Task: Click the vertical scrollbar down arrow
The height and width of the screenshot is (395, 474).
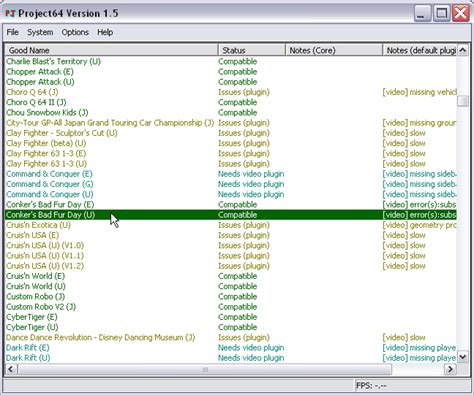Action: [x=463, y=357]
